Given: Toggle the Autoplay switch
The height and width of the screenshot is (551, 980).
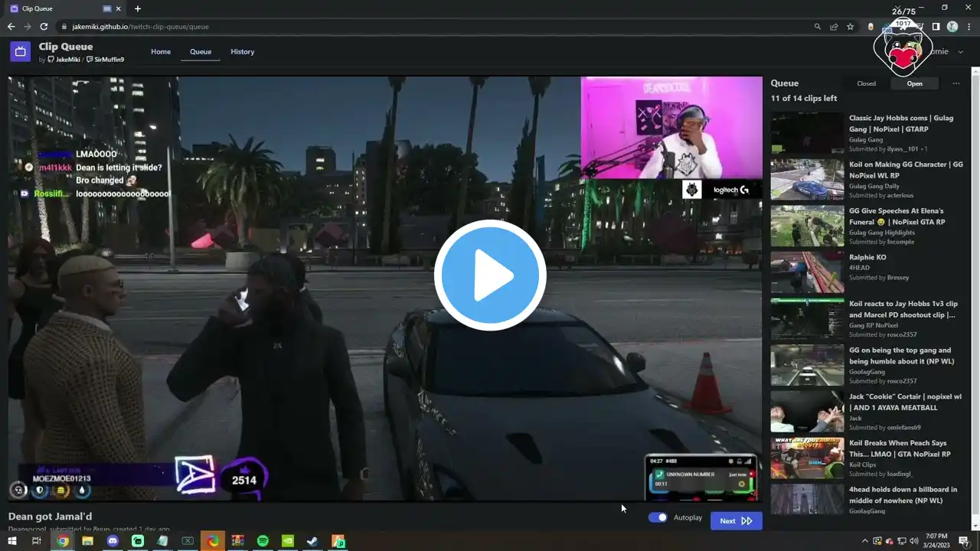Looking at the screenshot, I should pos(658,518).
